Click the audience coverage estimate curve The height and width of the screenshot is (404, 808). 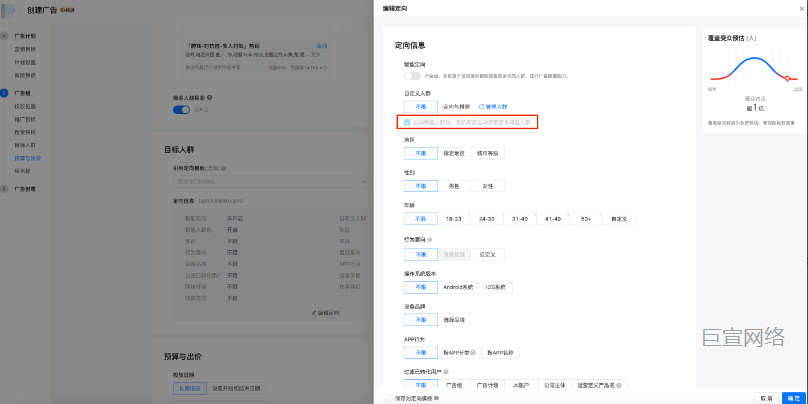click(x=754, y=70)
